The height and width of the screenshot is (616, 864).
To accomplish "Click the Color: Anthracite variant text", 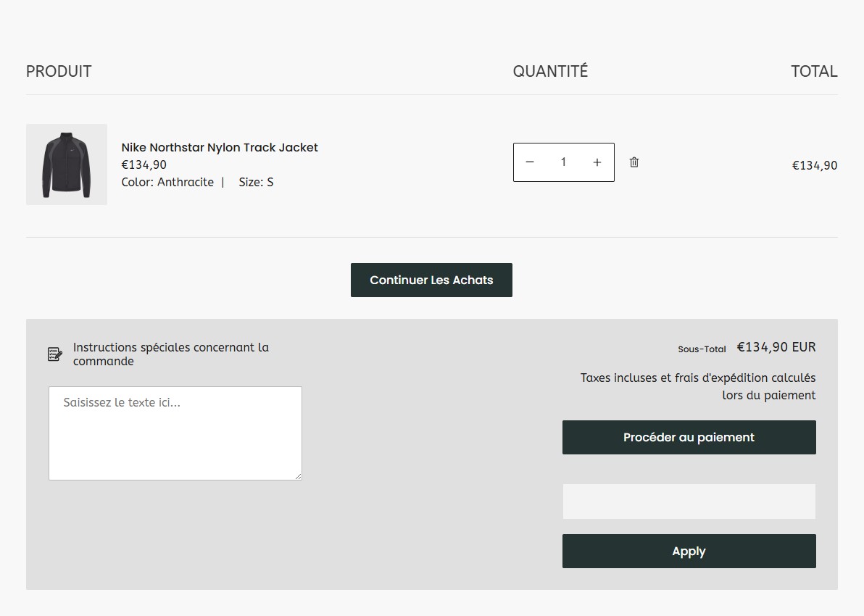I will [x=167, y=182].
